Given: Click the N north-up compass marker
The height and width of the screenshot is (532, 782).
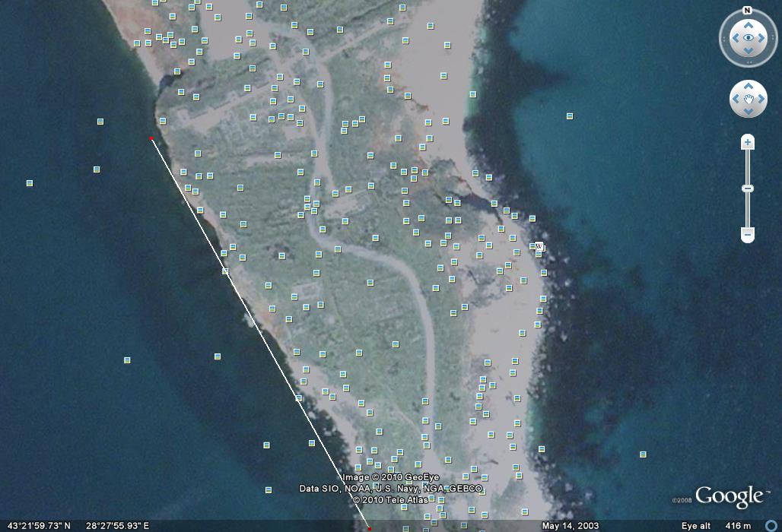Looking at the screenshot, I should click(x=747, y=11).
